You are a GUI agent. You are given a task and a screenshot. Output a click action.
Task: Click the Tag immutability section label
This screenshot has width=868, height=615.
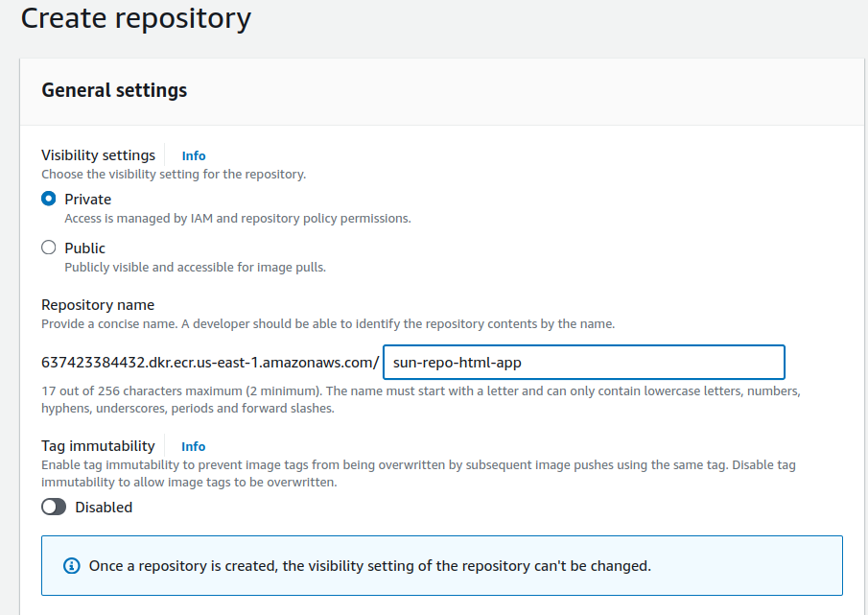point(98,446)
